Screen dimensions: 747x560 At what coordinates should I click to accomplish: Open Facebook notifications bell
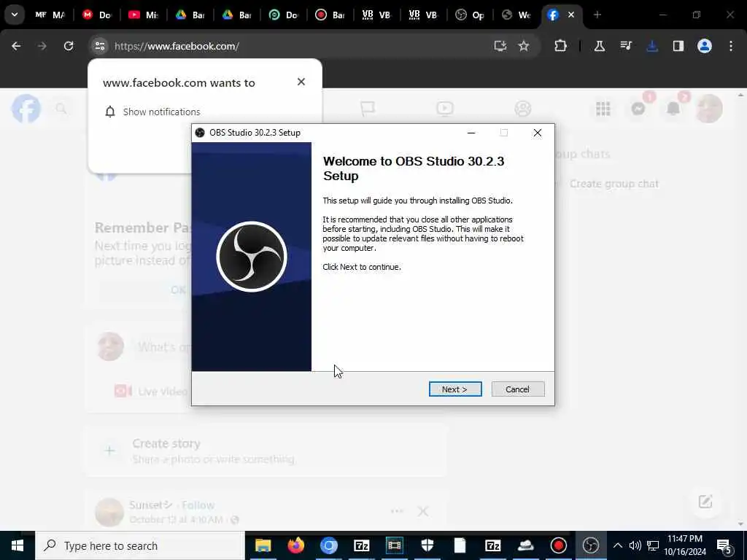pyautogui.click(x=673, y=109)
